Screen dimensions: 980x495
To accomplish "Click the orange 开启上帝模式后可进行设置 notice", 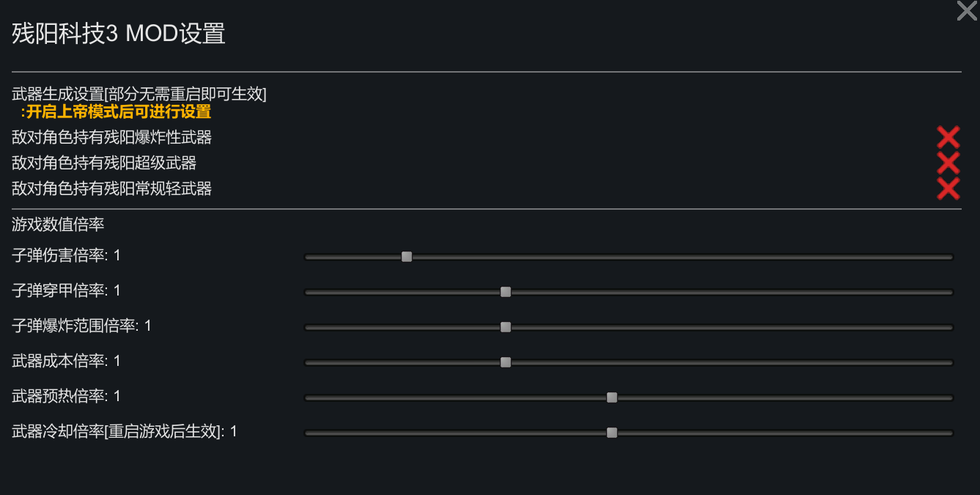I will click(x=116, y=112).
